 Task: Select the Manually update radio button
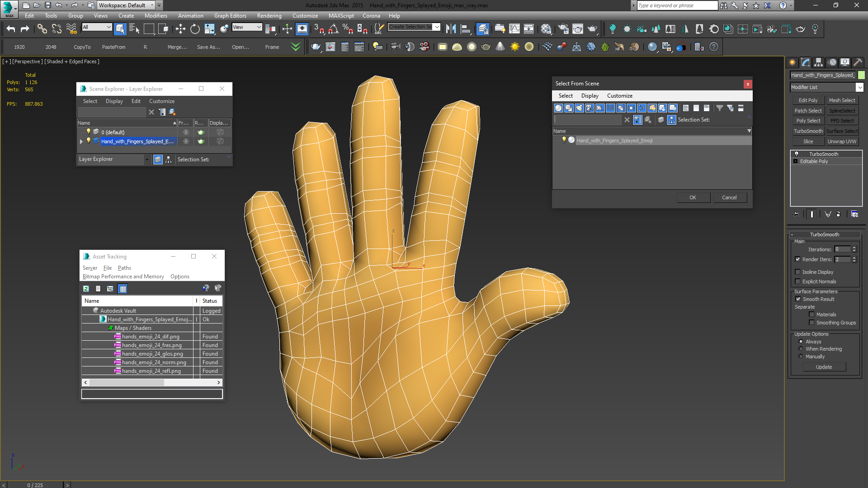pos(801,357)
